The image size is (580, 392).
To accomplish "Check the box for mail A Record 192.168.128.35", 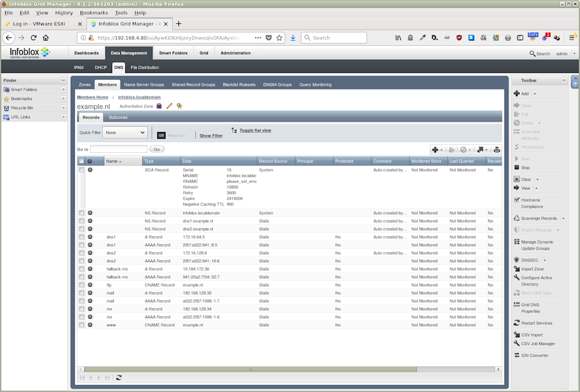I will tap(82, 293).
